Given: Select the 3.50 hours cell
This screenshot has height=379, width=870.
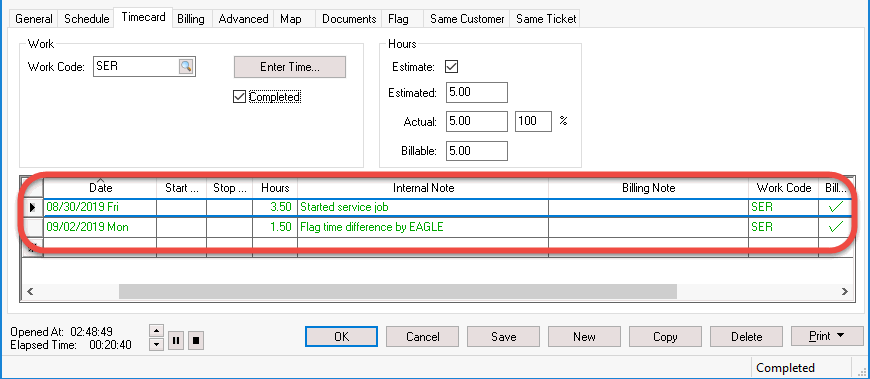Looking at the screenshot, I should pos(275,208).
